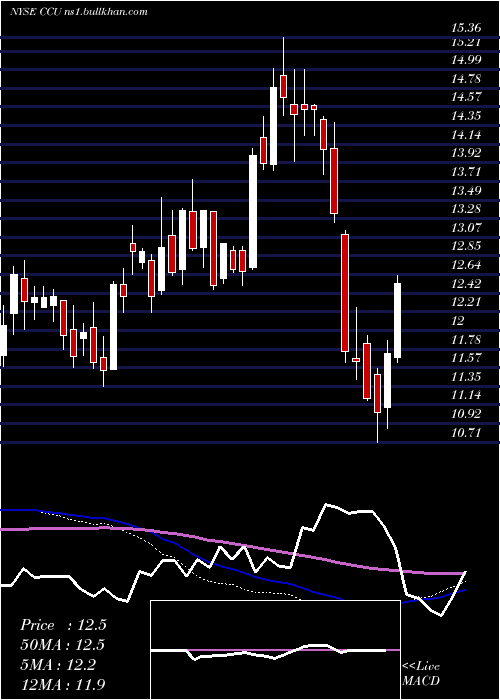The image size is (500, 700).
Task: Click the 11.57 price axis label
Action: tap(466, 358)
